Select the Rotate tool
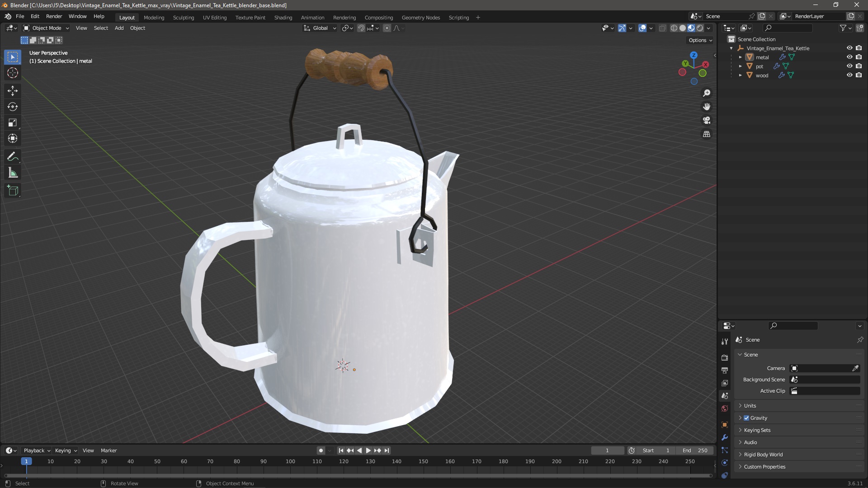Screen dimensions: 868x488 [13, 107]
